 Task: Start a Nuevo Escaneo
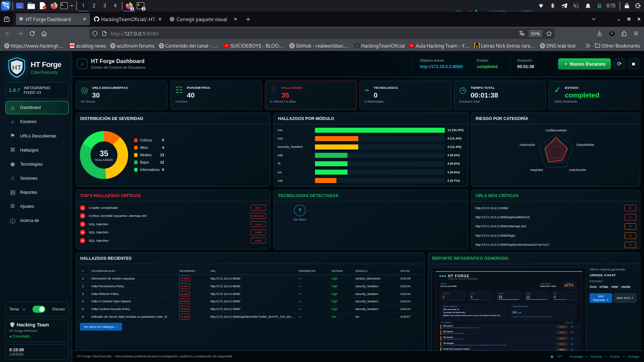pyautogui.click(x=585, y=64)
